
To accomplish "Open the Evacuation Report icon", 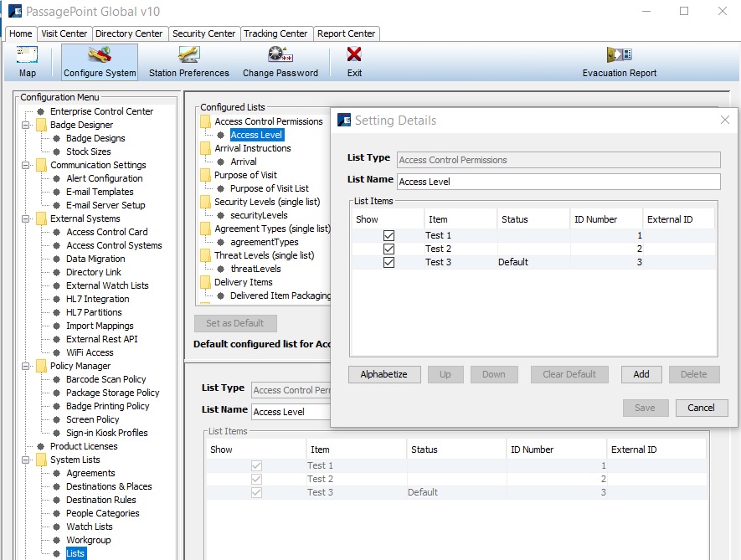I will (x=620, y=54).
